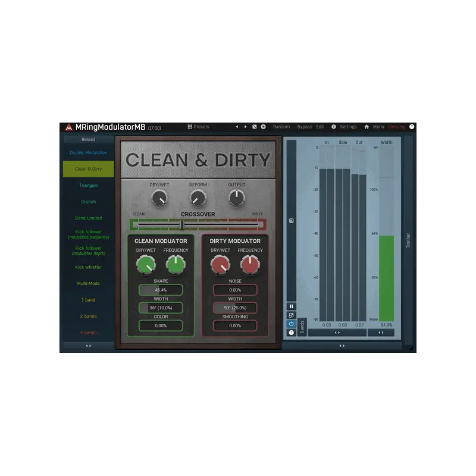Go to next preset arrow
The height and width of the screenshot is (476, 476).
click(x=245, y=127)
